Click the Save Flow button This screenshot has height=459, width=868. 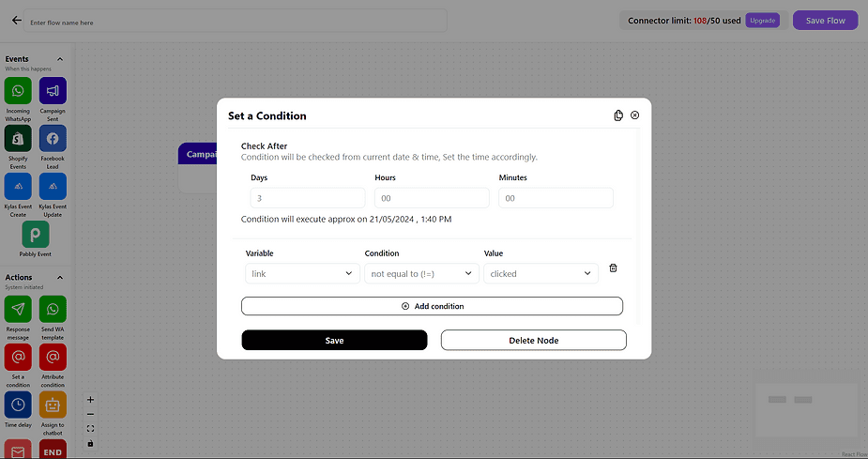[x=826, y=21]
